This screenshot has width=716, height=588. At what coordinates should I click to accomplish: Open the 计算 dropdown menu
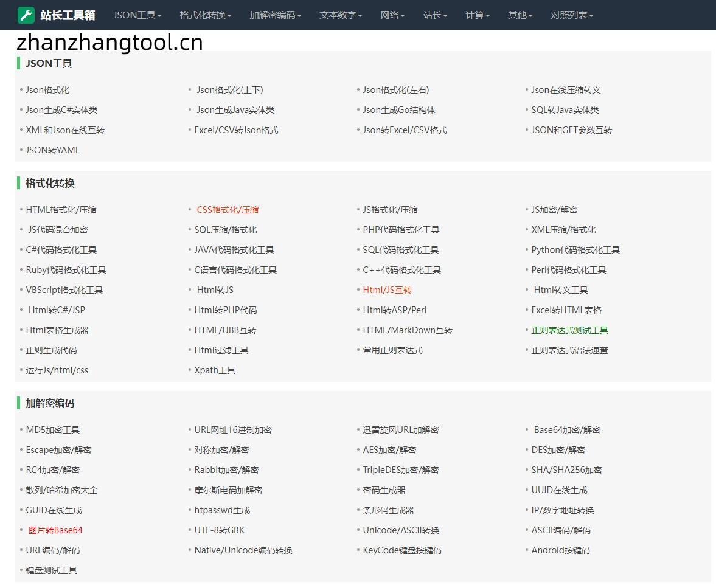click(478, 15)
